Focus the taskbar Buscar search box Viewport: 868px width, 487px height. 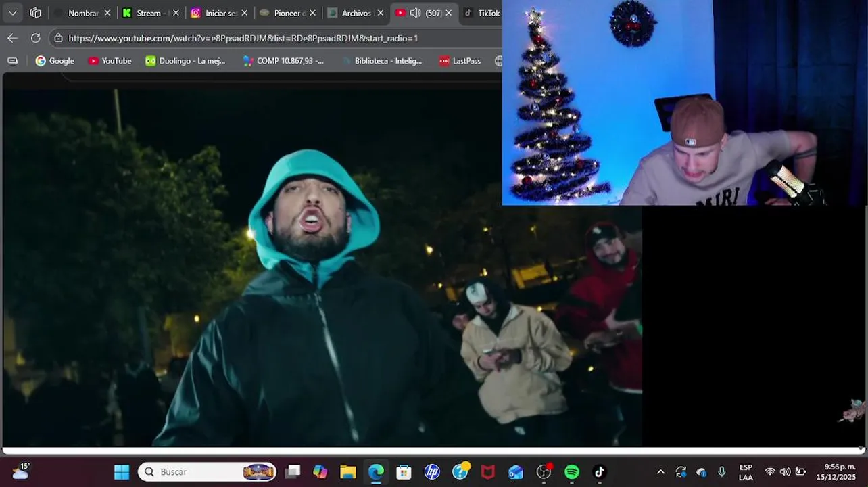click(208, 471)
